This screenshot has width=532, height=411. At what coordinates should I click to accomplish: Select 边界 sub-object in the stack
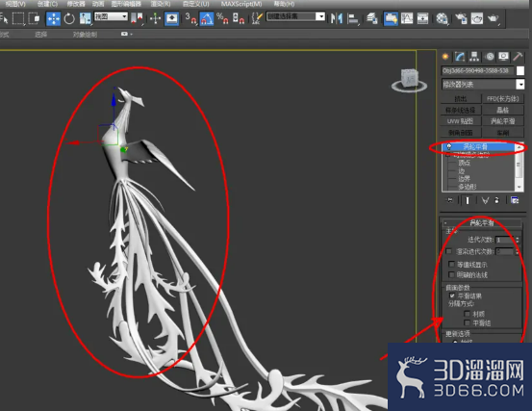pos(465,179)
